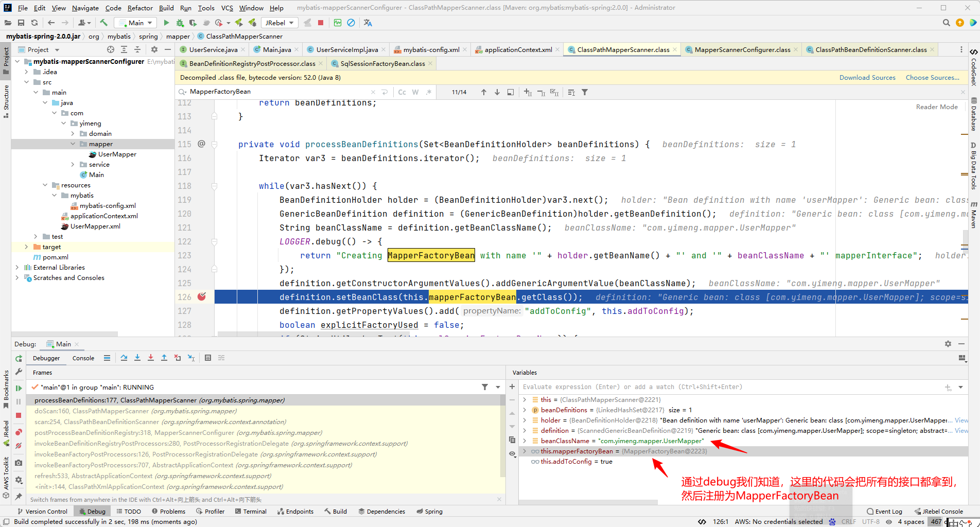Toggle Words option W in find bar
This screenshot has width=980, height=527.
point(415,92)
